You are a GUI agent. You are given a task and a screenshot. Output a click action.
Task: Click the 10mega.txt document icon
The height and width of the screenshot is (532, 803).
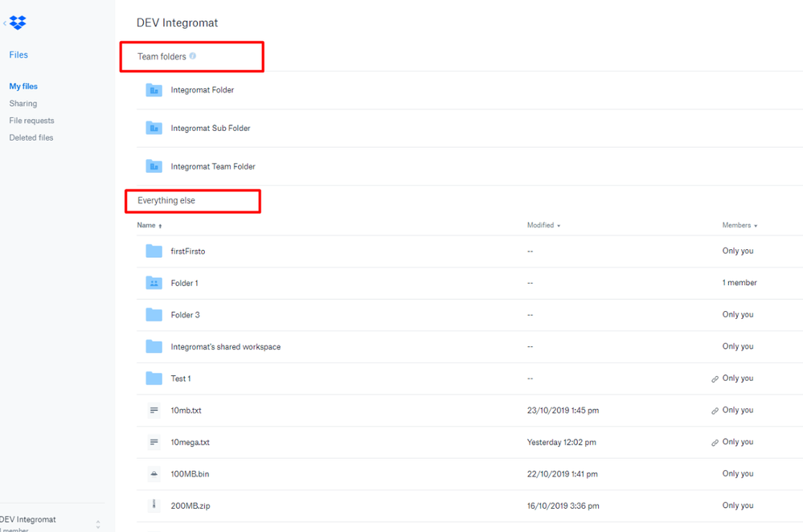[x=154, y=442]
